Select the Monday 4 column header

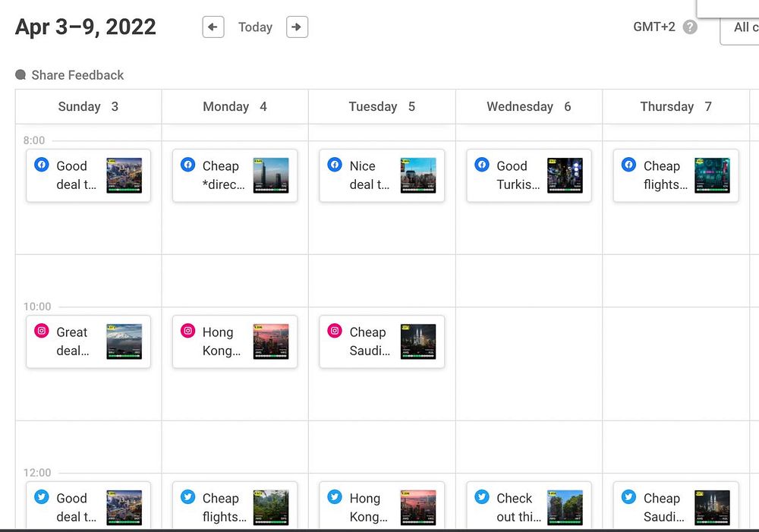[x=235, y=106]
